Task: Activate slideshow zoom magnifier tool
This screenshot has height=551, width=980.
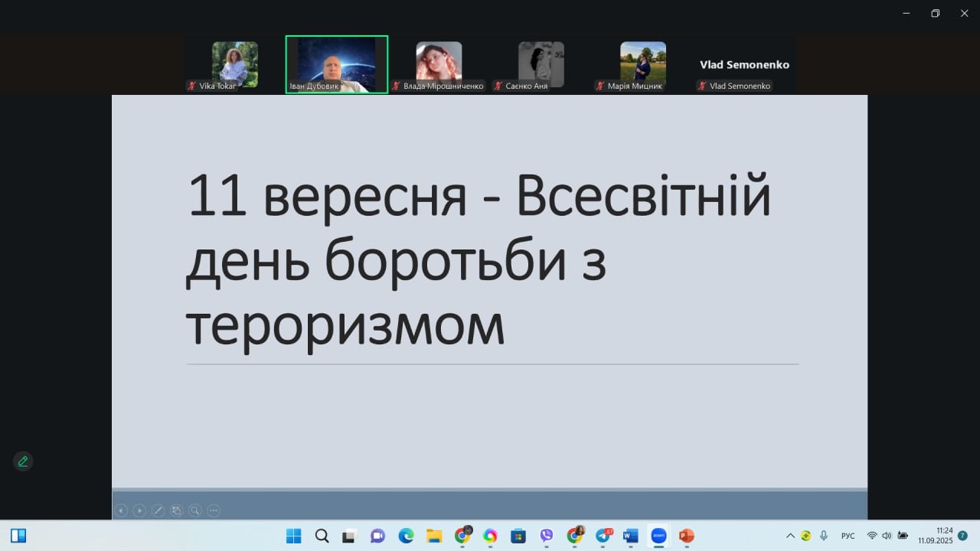Action: coord(195,510)
